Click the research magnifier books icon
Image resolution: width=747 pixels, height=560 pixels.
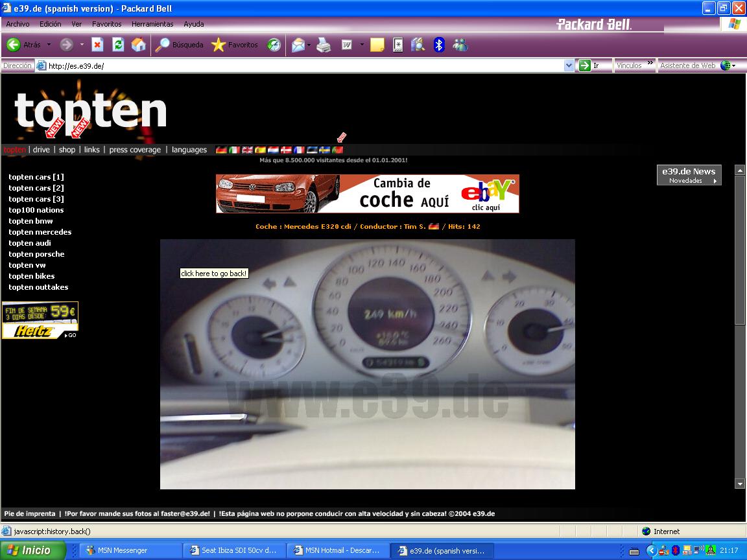[418, 45]
